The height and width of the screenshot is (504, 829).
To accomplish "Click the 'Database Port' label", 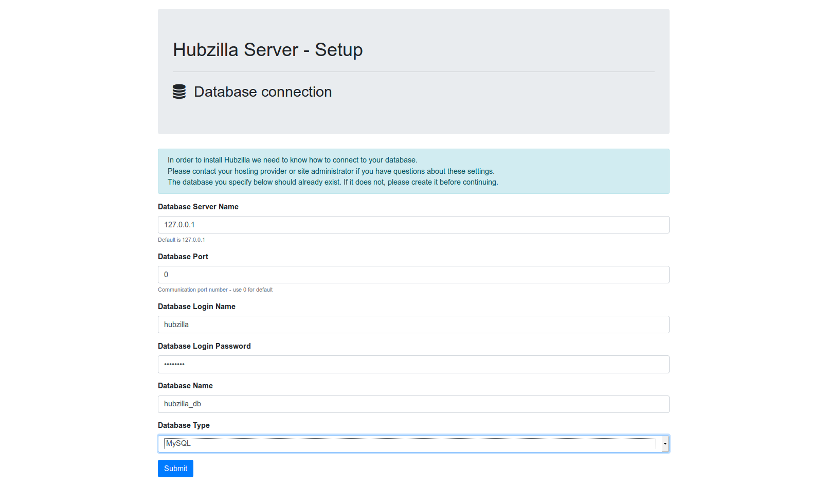I will click(x=183, y=257).
